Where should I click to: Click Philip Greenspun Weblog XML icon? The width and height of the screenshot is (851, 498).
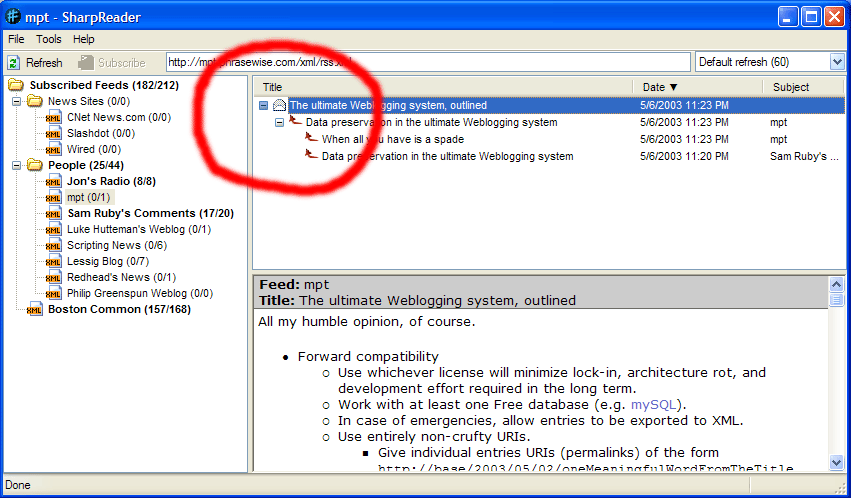point(53,293)
